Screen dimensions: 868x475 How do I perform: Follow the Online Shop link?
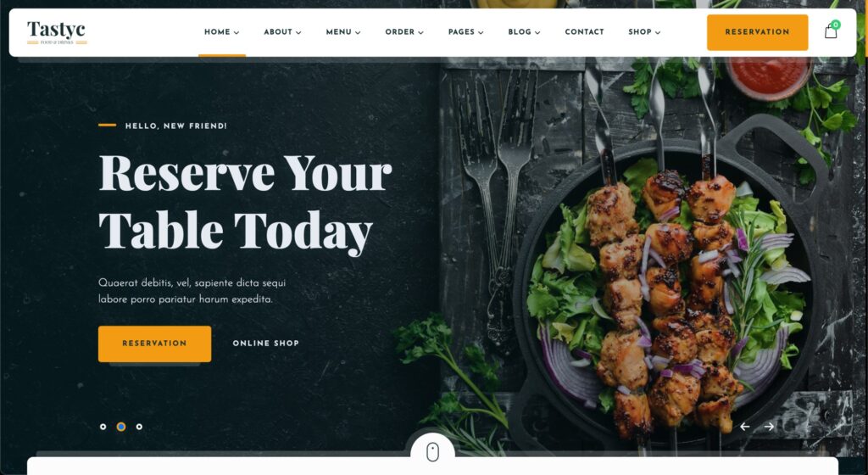tap(265, 344)
